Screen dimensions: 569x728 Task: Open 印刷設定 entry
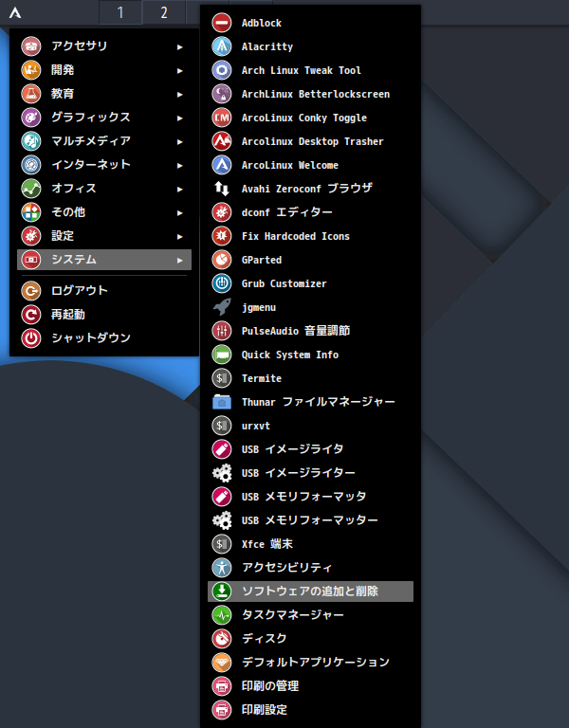(310, 709)
